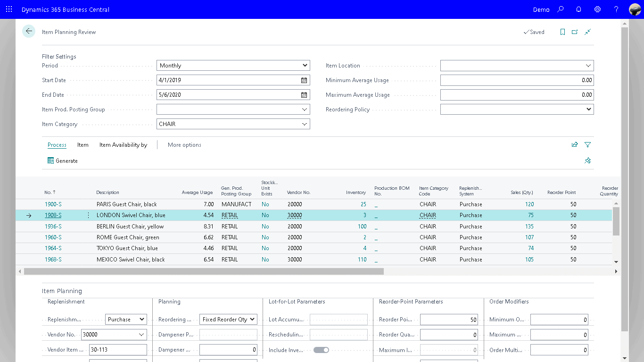The height and width of the screenshot is (362, 644).
Task: Show More options menu
Action: tap(184, 145)
